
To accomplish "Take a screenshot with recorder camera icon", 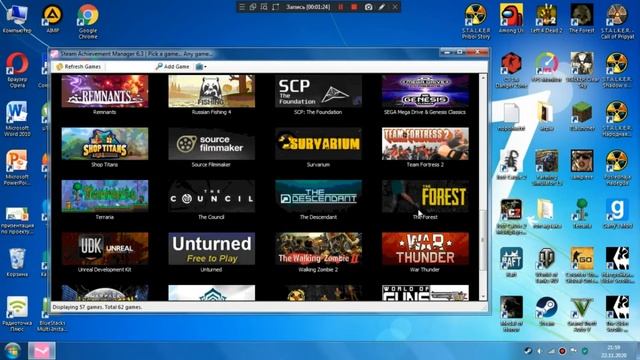I will 368,7.
